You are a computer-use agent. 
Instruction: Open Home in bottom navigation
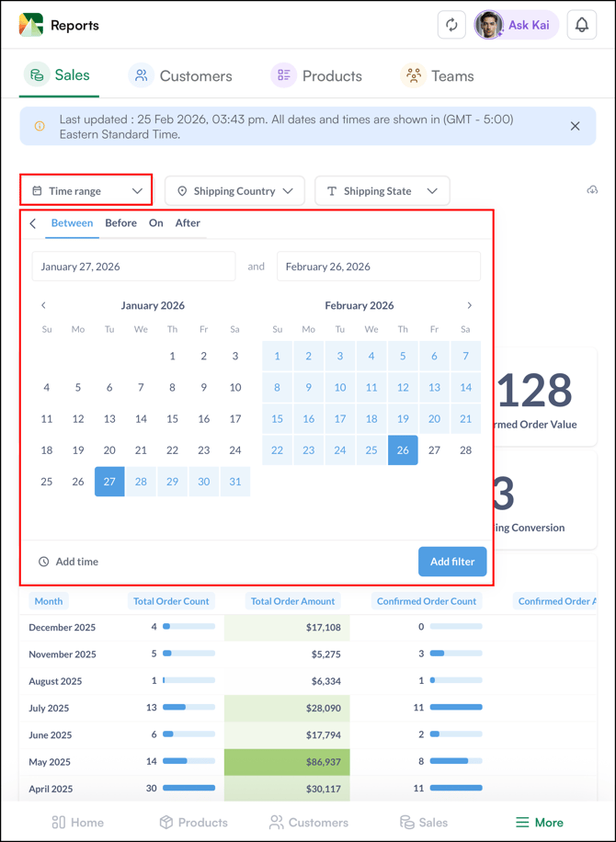coord(77,822)
